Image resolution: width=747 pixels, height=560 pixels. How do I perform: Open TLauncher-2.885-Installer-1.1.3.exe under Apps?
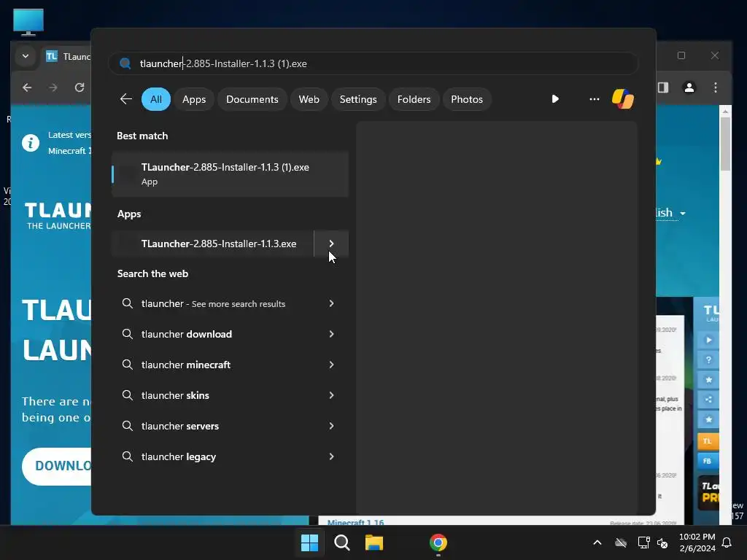click(x=212, y=244)
